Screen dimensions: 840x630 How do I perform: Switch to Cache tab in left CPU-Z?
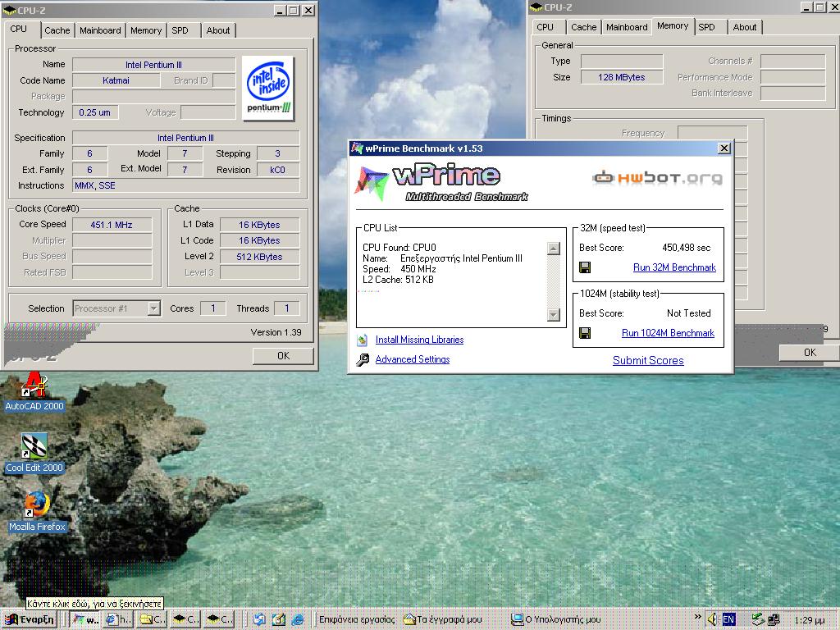point(57,30)
